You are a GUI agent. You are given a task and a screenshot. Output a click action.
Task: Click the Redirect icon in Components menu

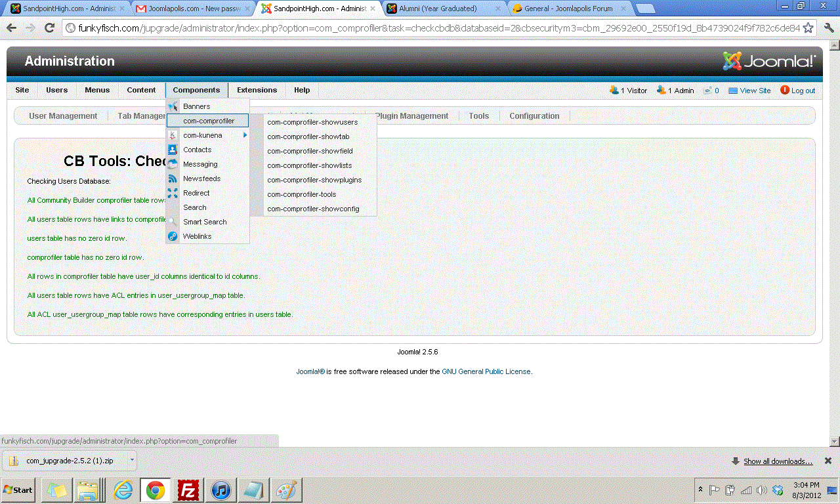tap(173, 193)
